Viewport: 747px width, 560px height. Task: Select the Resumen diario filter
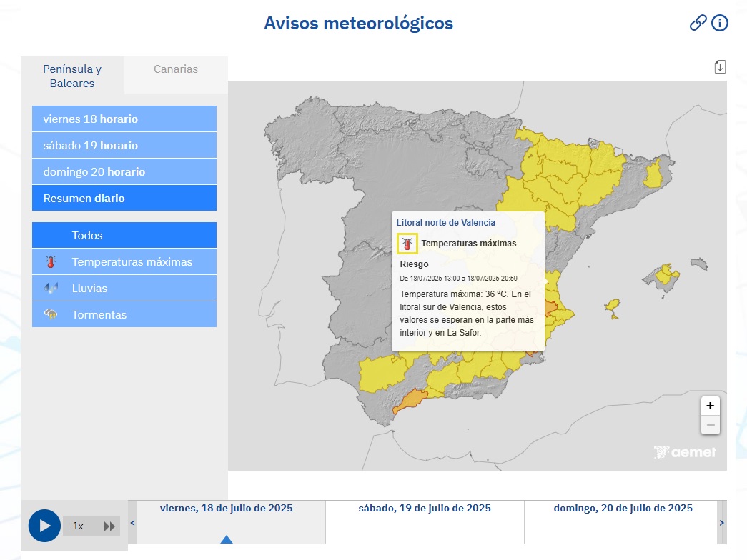124,198
